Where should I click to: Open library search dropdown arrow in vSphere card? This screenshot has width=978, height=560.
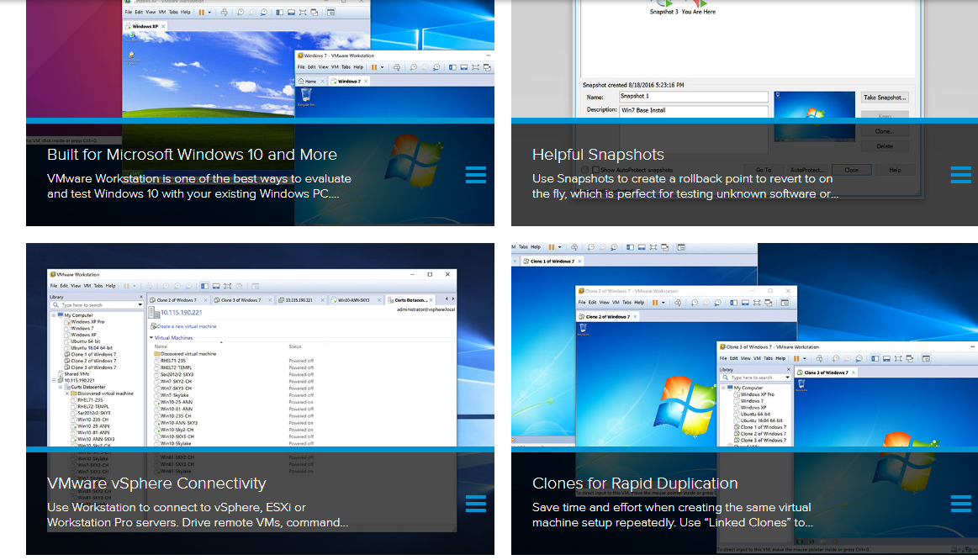point(140,305)
